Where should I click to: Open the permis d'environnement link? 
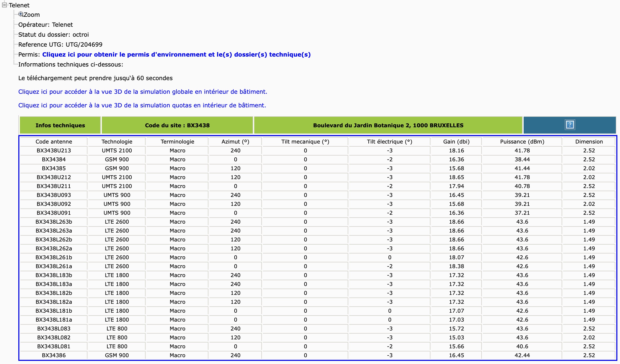(x=176, y=54)
